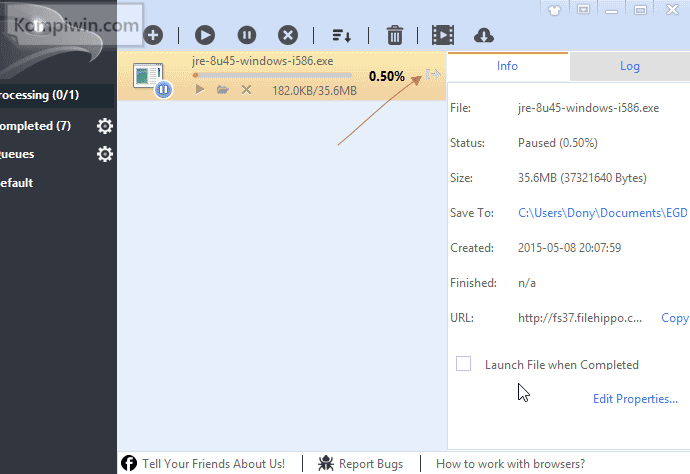The width and height of the screenshot is (690, 474).
Task: Switch to the Log tab
Action: (x=630, y=66)
